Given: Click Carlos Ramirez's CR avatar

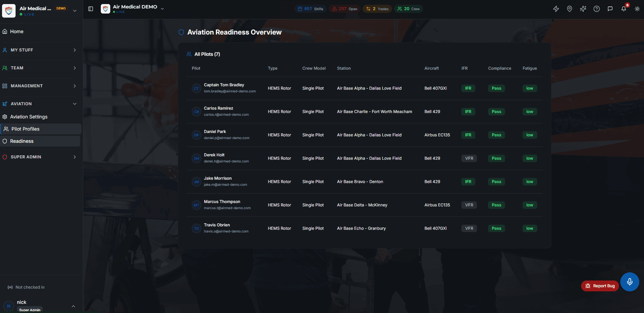Looking at the screenshot, I should pos(197,112).
